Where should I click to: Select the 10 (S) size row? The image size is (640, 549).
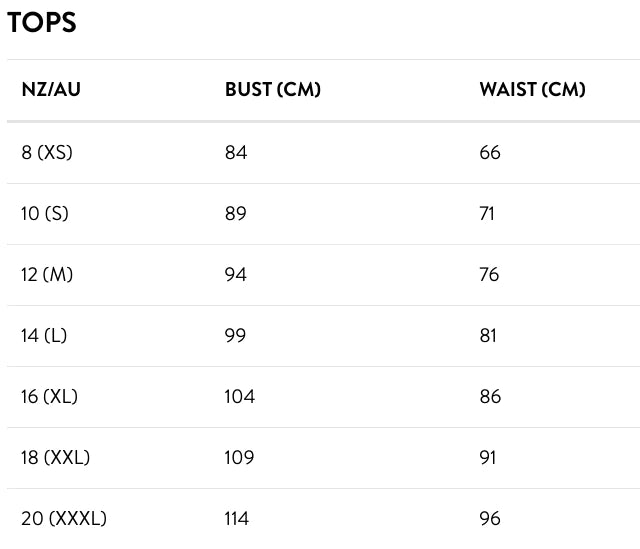(323, 214)
